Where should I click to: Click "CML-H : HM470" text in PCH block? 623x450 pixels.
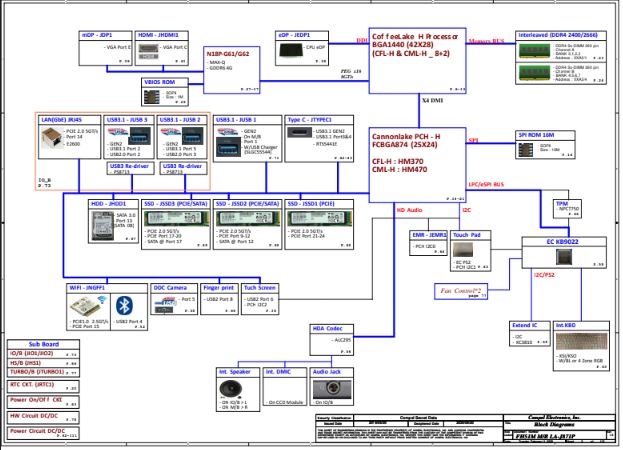pos(400,170)
